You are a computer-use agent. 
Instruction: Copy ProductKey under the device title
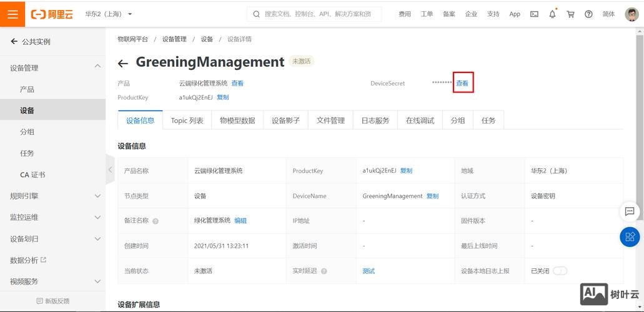pyautogui.click(x=222, y=97)
